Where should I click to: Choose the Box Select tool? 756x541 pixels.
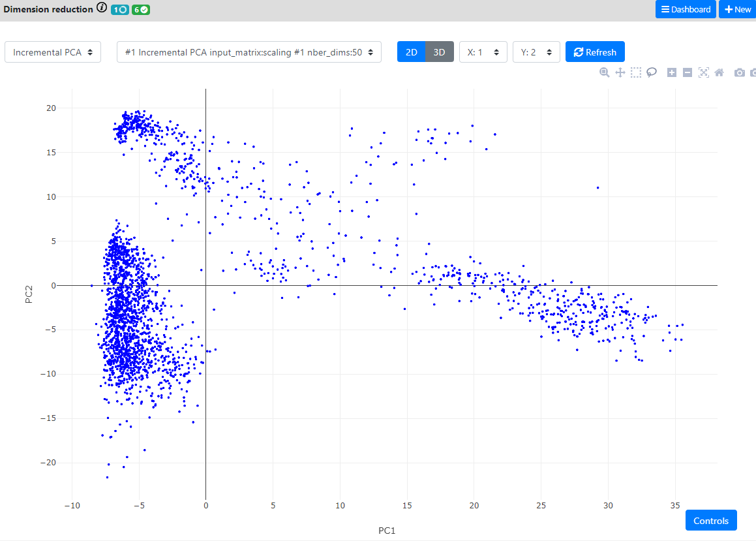636,72
